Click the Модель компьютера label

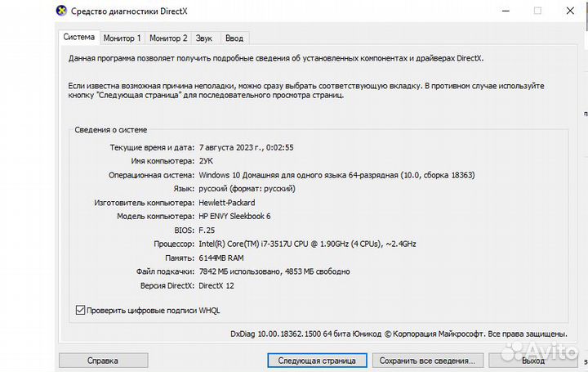[x=155, y=216]
